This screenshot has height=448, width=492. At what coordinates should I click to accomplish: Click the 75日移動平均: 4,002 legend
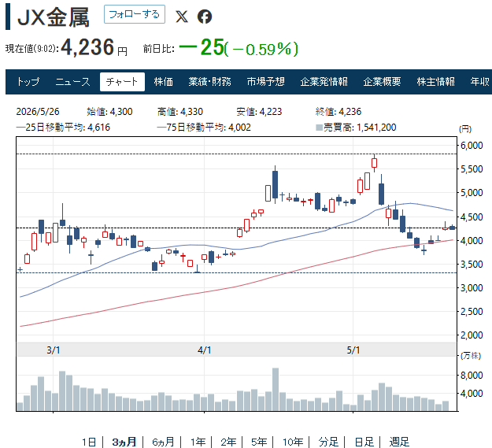pos(204,128)
